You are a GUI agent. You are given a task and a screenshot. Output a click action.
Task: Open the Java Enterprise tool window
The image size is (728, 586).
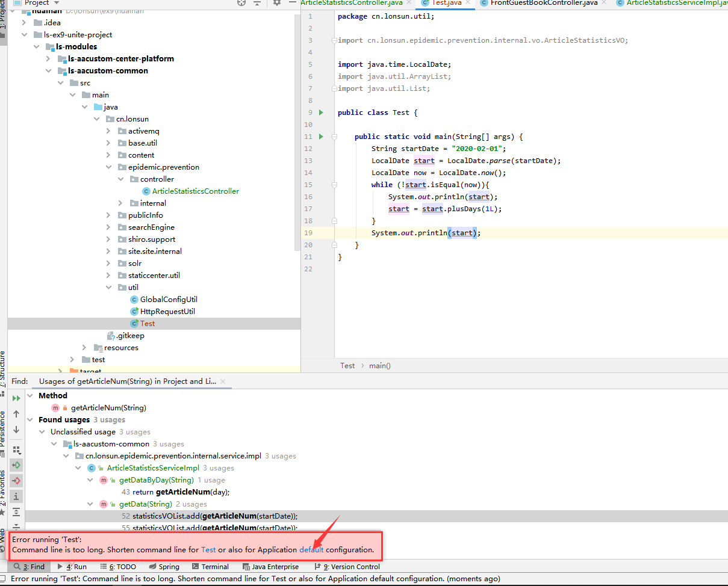point(270,566)
